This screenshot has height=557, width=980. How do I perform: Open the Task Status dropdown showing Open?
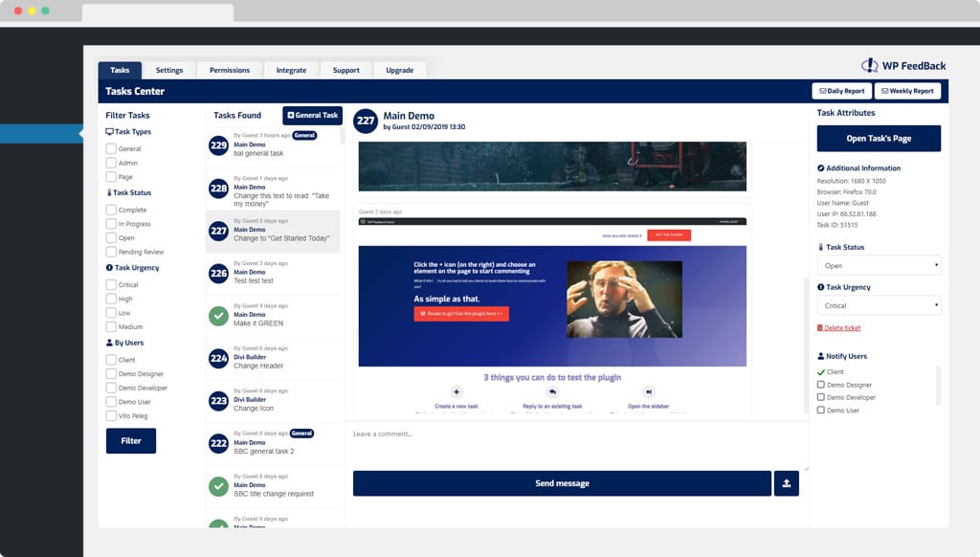[x=877, y=265]
